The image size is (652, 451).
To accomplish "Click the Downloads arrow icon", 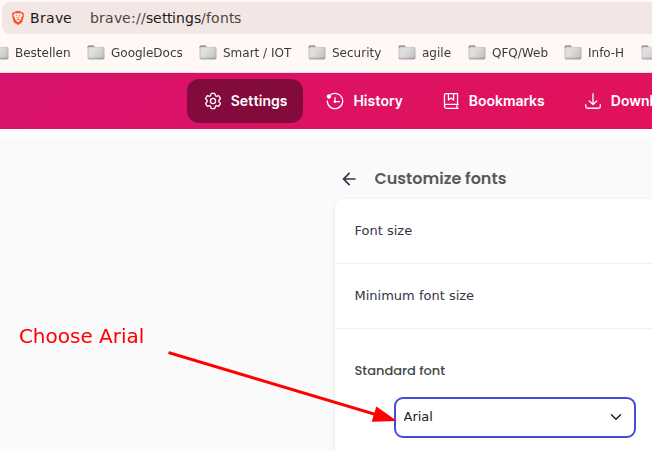I will pos(593,101).
